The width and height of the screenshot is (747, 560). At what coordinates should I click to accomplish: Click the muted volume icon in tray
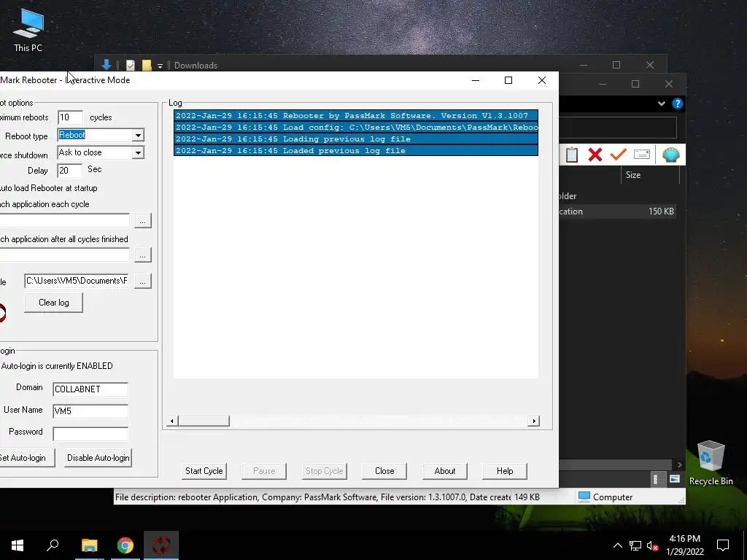[653, 545]
